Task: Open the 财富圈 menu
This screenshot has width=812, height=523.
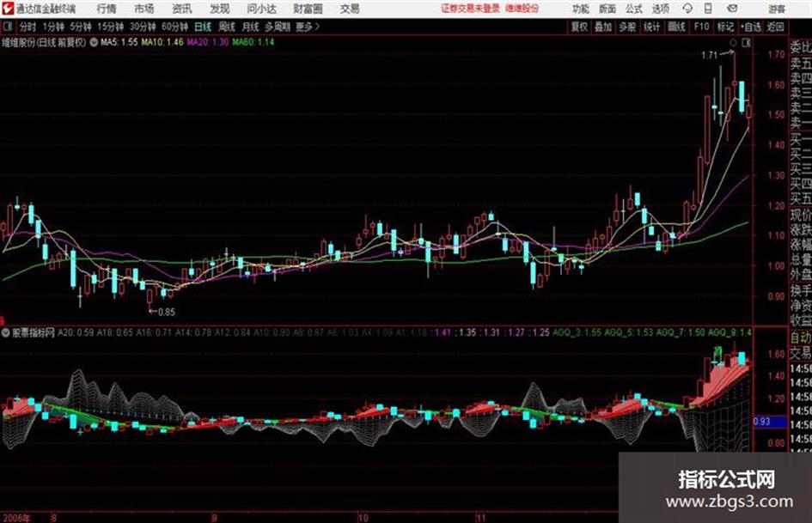Action: click(308, 9)
